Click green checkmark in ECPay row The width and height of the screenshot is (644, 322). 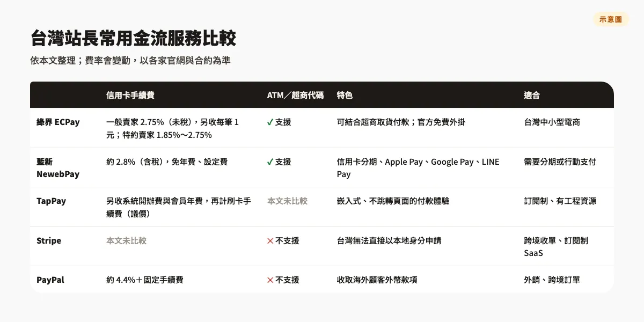tap(270, 122)
